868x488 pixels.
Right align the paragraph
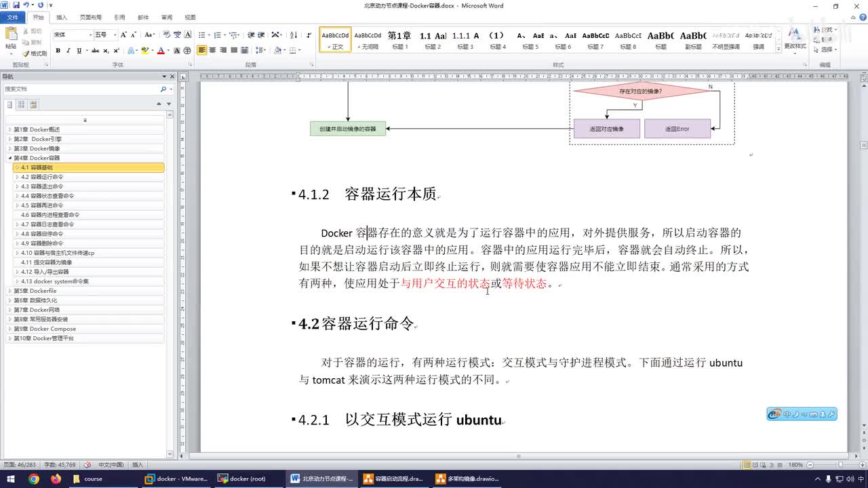click(x=223, y=50)
